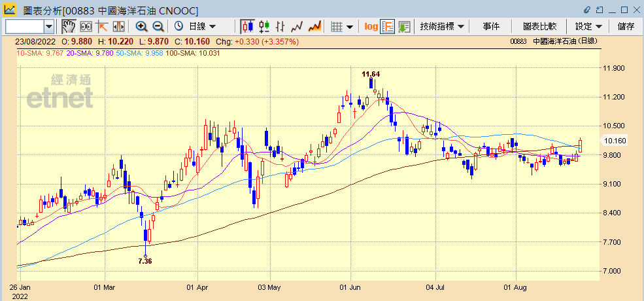Switch to red-blue candlestick chart style
Image resolution: width=644 pixels, height=301 pixels.
point(248,27)
